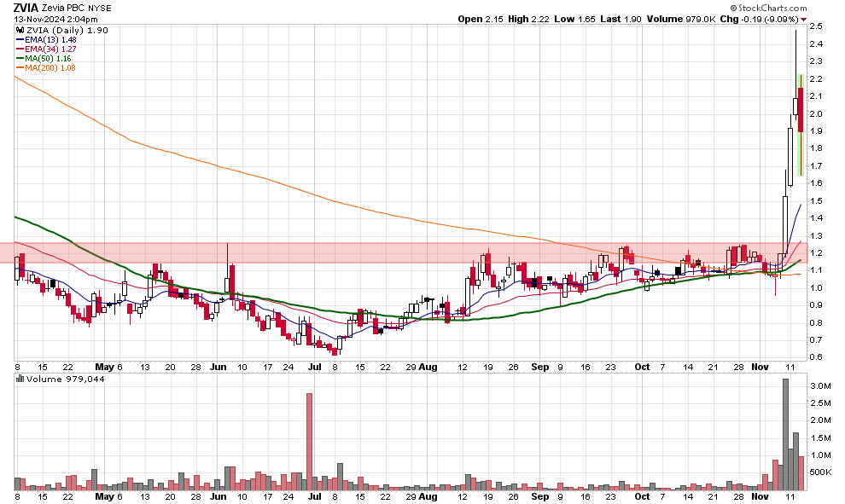Click the red volume spike before Jul

click(x=308, y=441)
